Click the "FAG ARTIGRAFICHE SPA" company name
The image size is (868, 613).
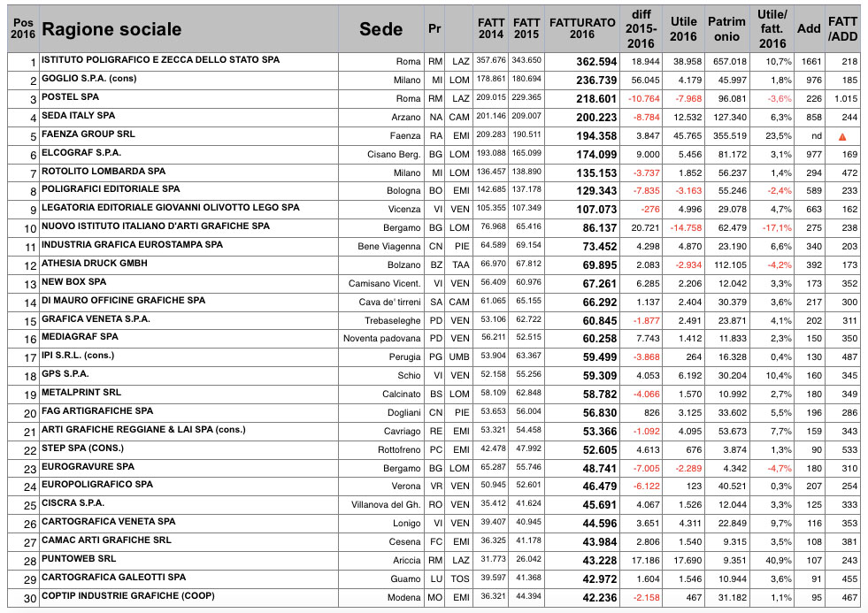[97, 411]
